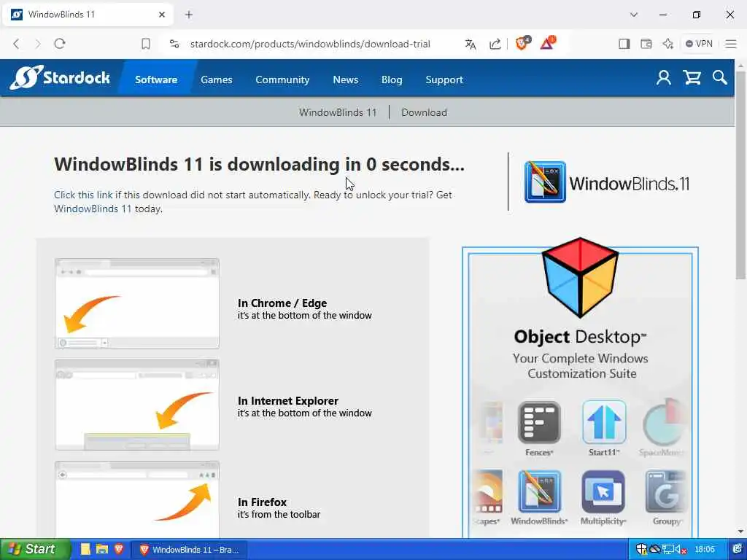Go back using the browser back arrow
Viewport: 747px width, 560px height.
17,44
